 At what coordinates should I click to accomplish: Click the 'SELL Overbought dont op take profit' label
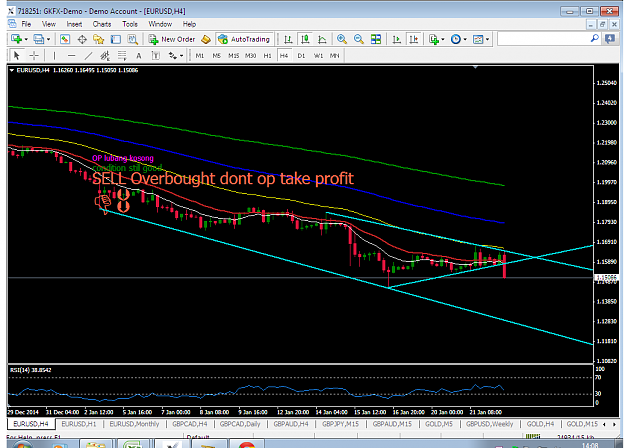223,179
